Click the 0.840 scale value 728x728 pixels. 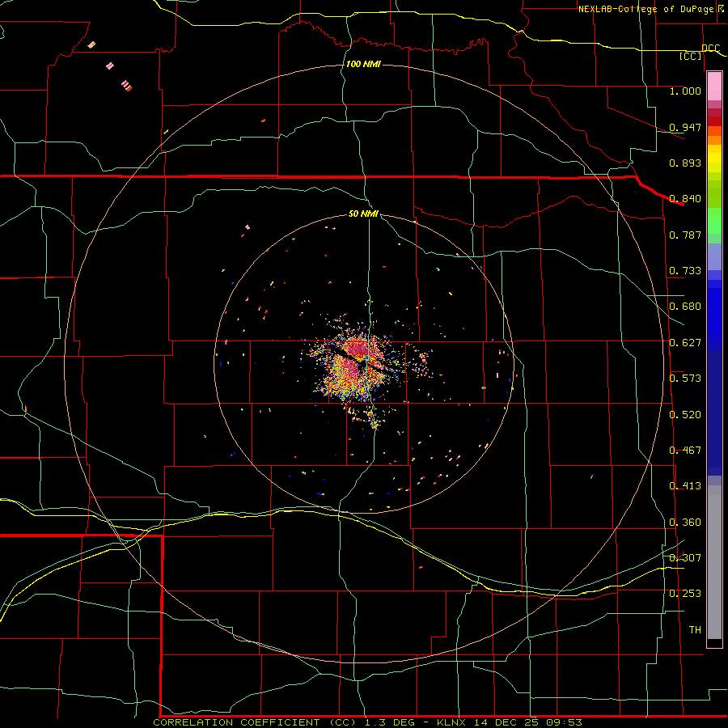point(685,199)
